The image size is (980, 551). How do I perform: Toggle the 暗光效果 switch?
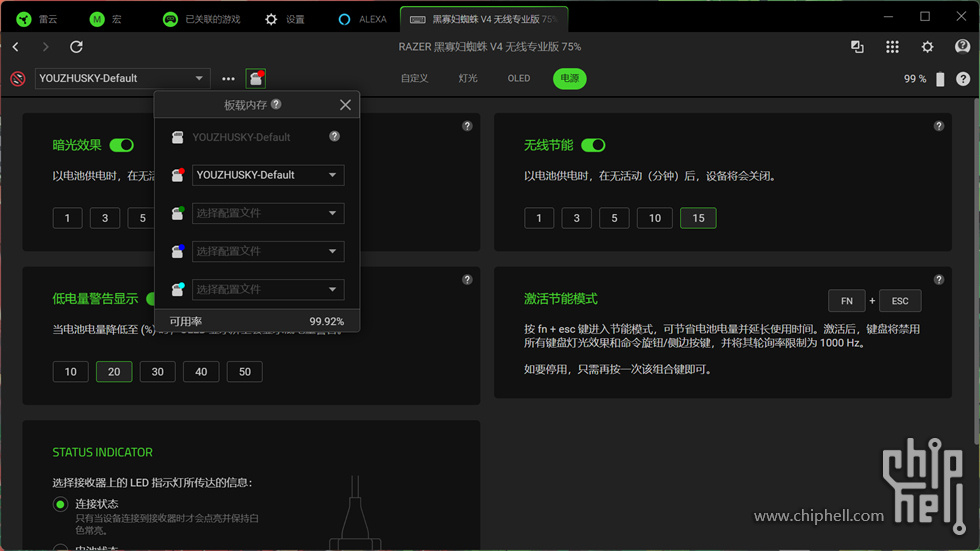coord(122,145)
